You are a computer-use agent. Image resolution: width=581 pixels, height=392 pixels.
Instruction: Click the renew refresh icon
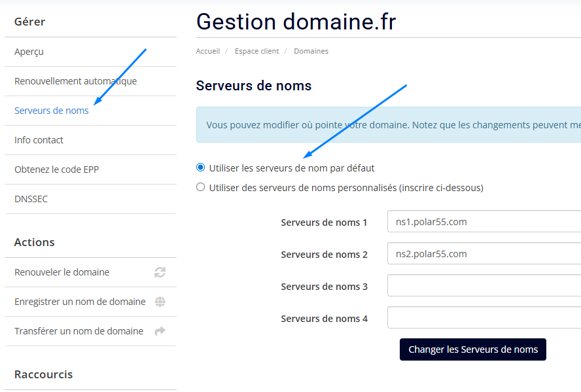(160, 272)
